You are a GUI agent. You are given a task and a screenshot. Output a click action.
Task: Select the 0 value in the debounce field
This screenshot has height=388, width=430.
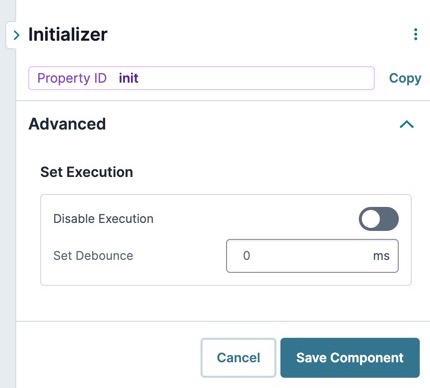[x=247, y=256]
